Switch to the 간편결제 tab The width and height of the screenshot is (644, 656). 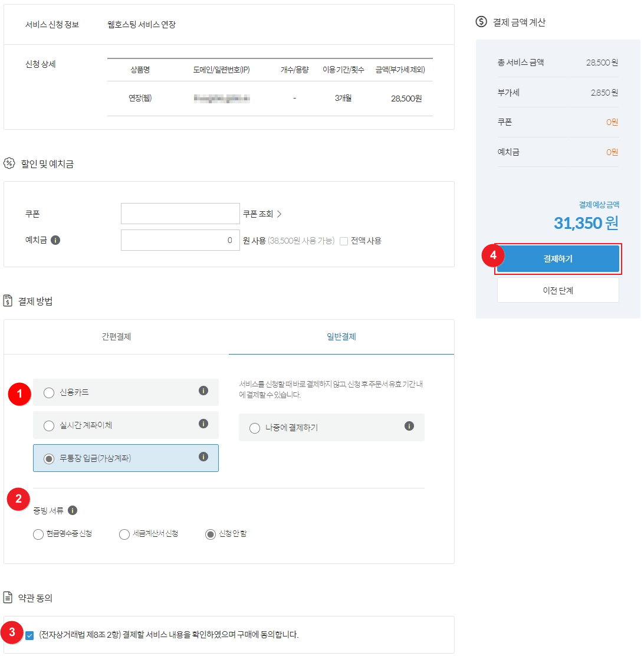click(x=116, y=337)
